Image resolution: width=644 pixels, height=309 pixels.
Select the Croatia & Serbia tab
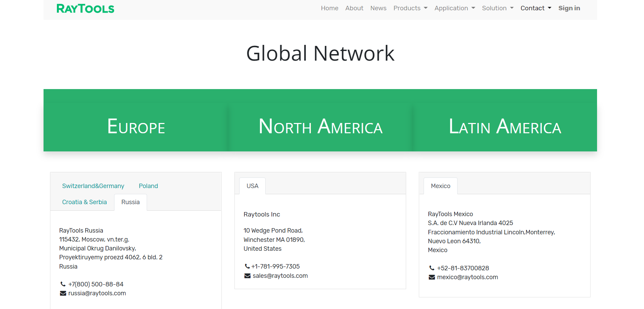tap(85, 202)
